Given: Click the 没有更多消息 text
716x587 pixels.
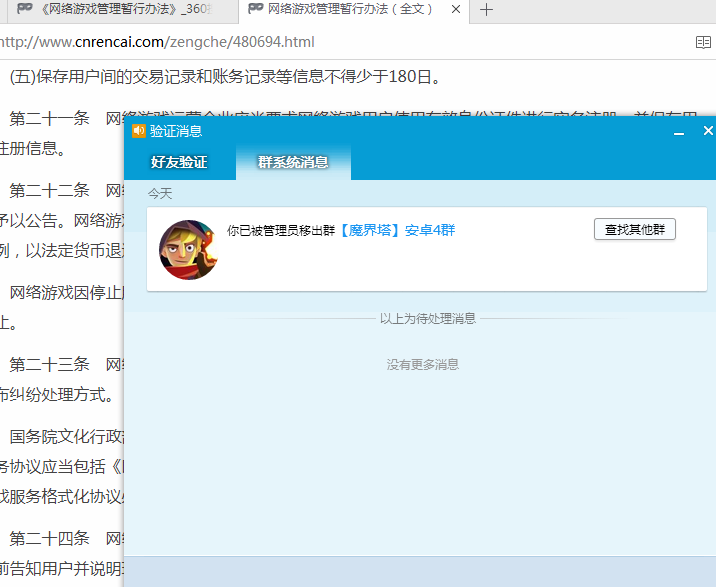Looking at the screenshot, I should tap(423, 365).
